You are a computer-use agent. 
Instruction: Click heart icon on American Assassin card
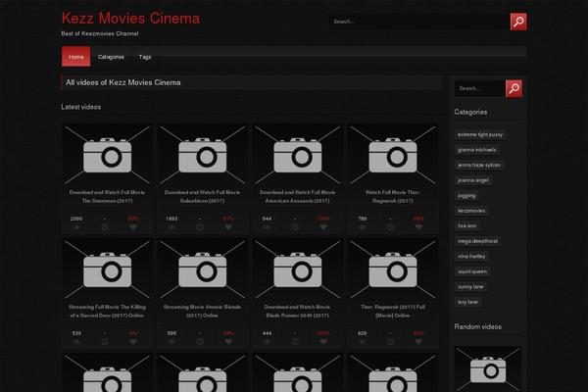323,227
